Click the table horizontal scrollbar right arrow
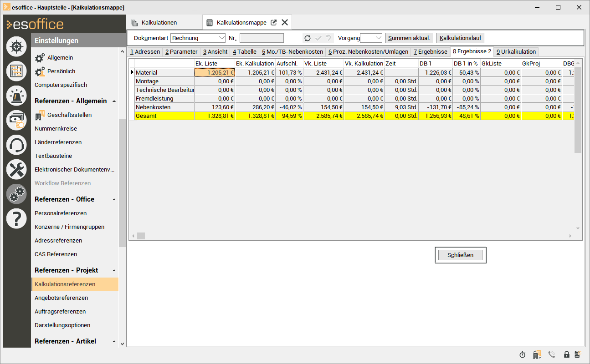Screen dimensions: 590x364 coord(569,236)
